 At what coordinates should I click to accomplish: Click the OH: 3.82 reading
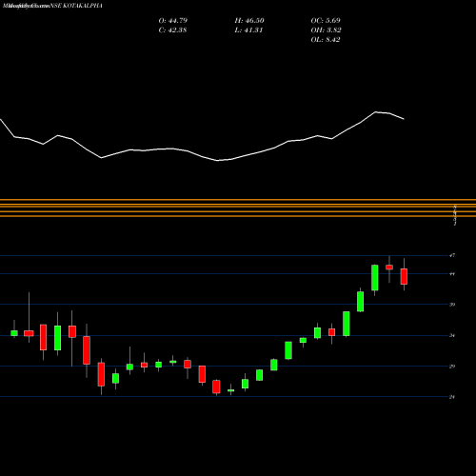tap(326, 30)
